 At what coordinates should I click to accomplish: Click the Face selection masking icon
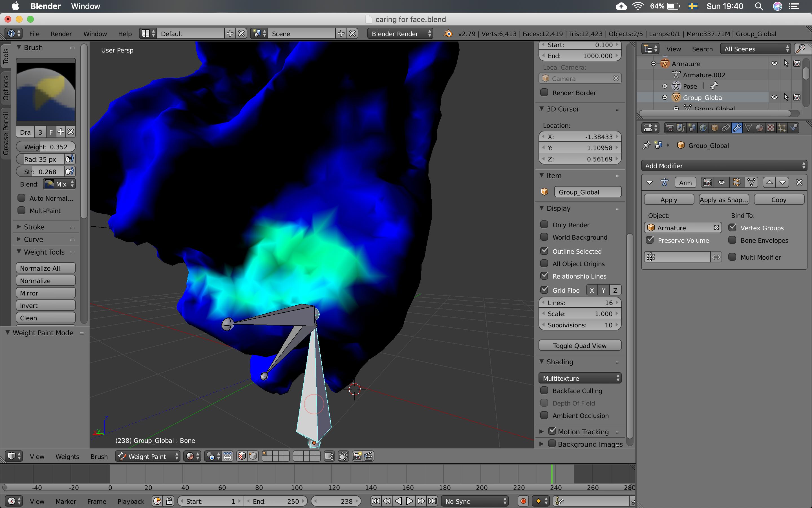click(242, 456)
